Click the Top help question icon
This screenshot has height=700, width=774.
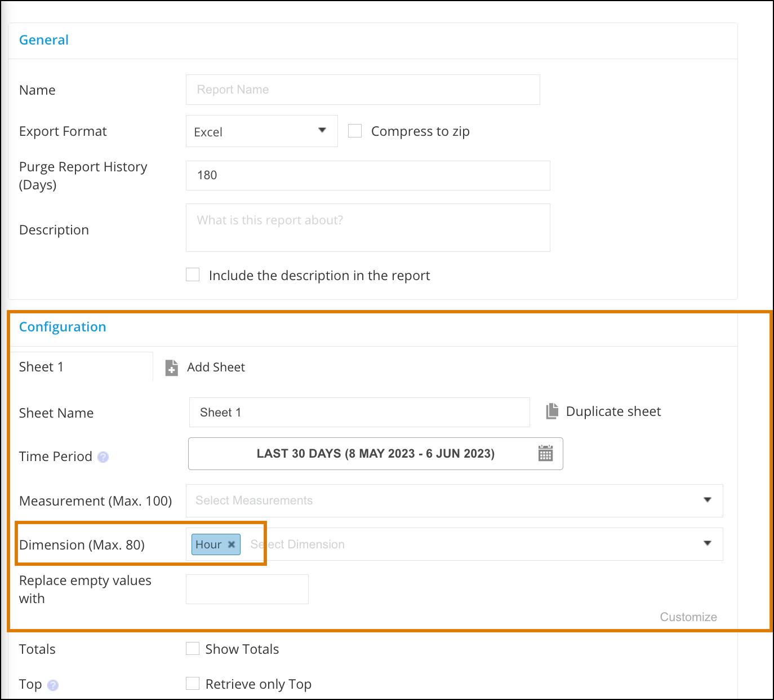pos(53,685)
